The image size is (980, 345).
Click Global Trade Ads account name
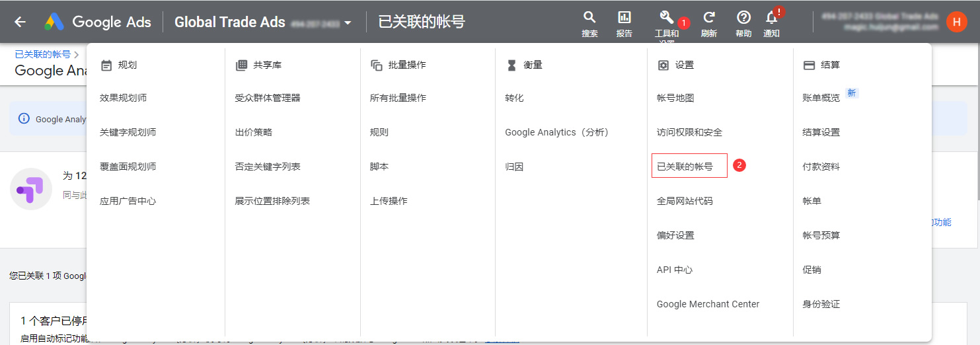click(230, 22)
